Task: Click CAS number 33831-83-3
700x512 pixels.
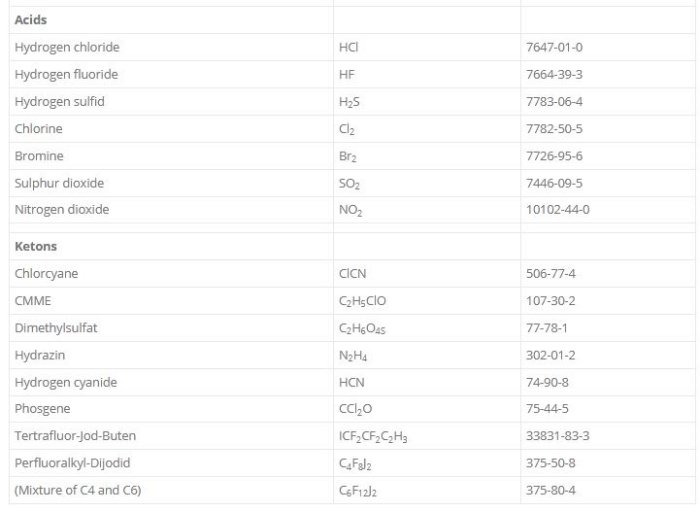Action: click(557, 435)
